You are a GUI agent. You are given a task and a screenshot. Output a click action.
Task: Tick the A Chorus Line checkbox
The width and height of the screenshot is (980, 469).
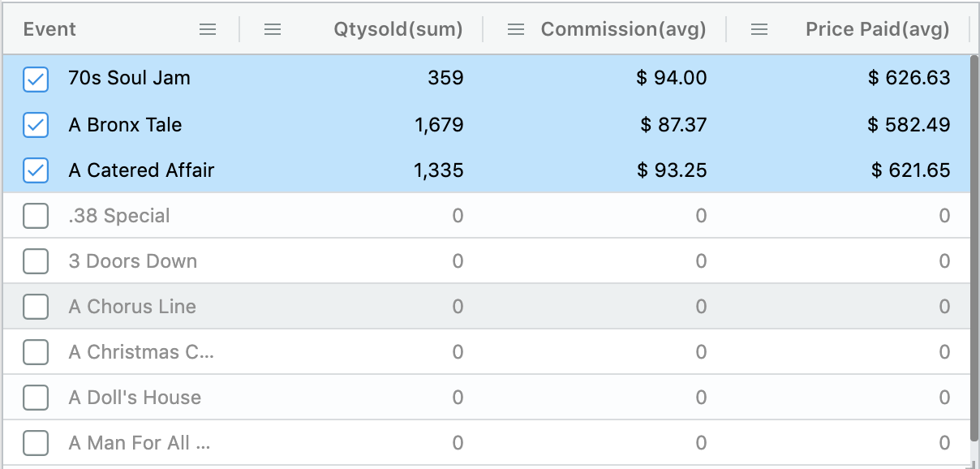point(36,307)
